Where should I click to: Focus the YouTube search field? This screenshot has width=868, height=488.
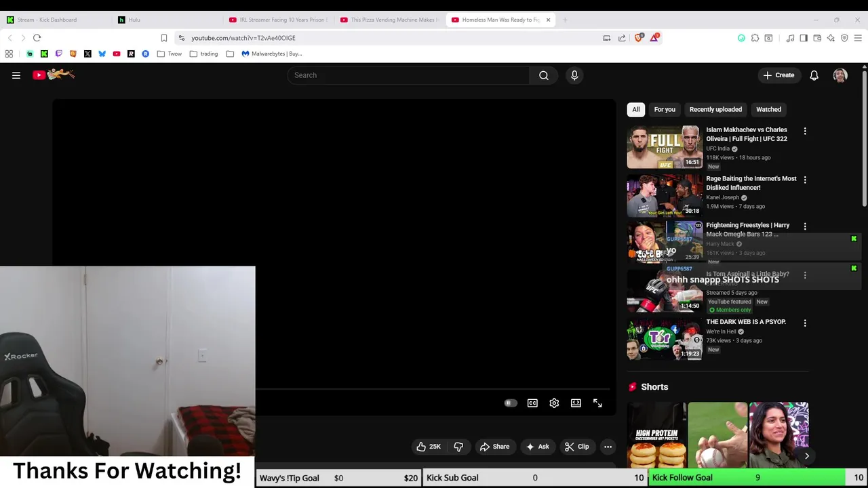pyautogui.click(x=408, y=75)
